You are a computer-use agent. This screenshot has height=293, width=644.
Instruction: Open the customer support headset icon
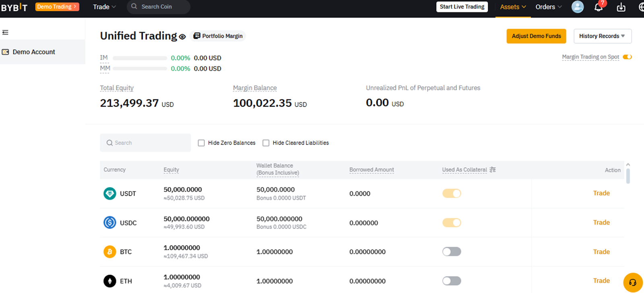click(633, 283)
